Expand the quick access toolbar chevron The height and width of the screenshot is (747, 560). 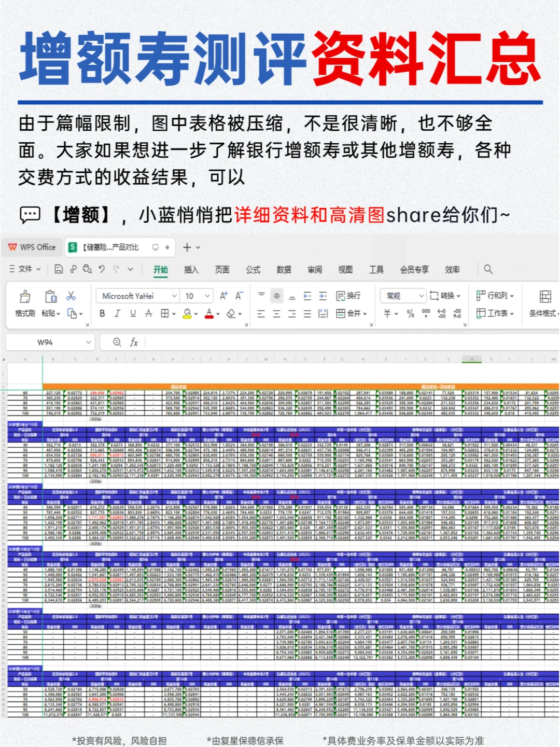pyautogui.click(x=130, y=269)
